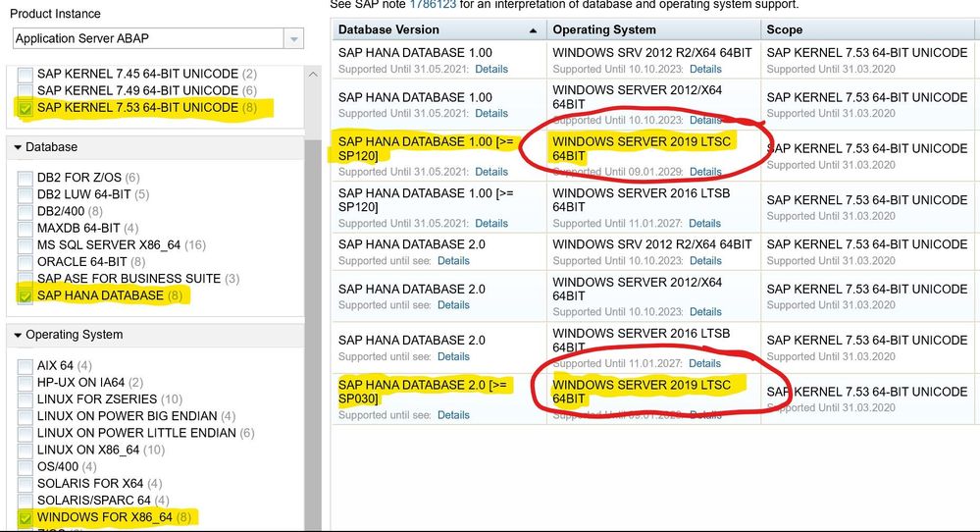Sort by Database Version column arrow

click(x=533, y=30)
